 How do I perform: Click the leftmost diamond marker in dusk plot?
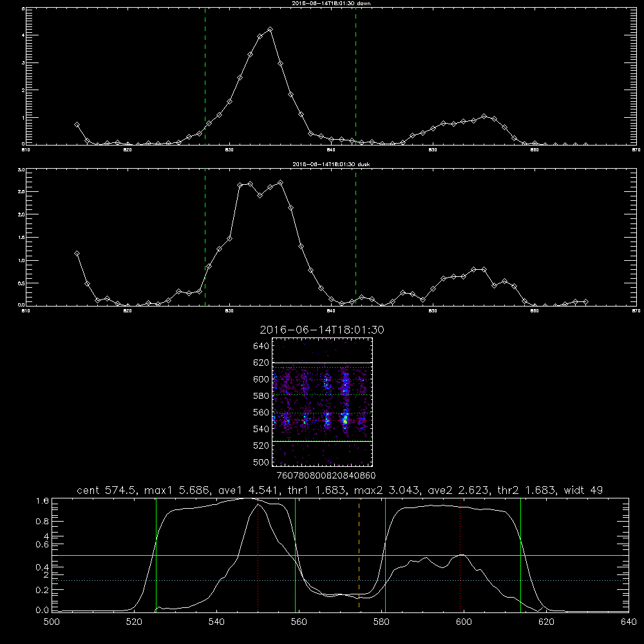[x=77, y=253]
